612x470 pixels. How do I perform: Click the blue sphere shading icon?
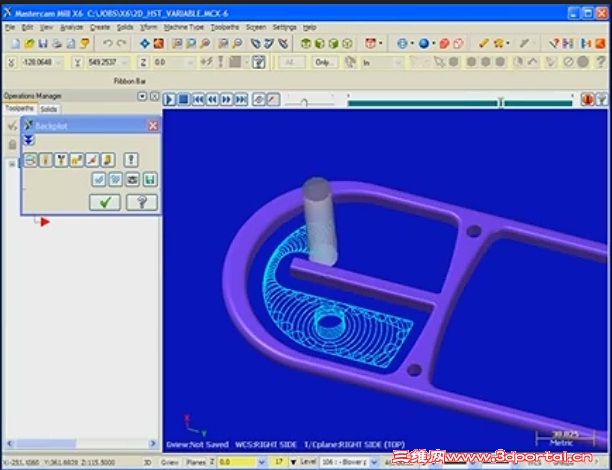[x=424, y=43]
